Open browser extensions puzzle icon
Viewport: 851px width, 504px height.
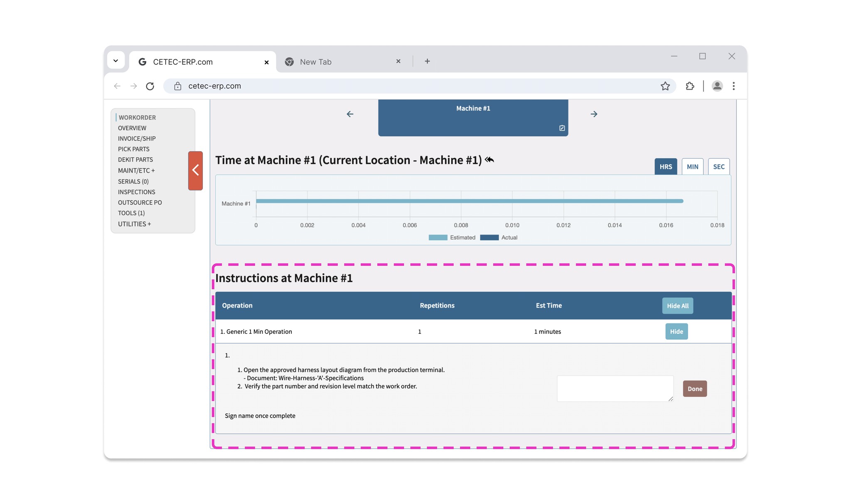[x=690, y=86]
